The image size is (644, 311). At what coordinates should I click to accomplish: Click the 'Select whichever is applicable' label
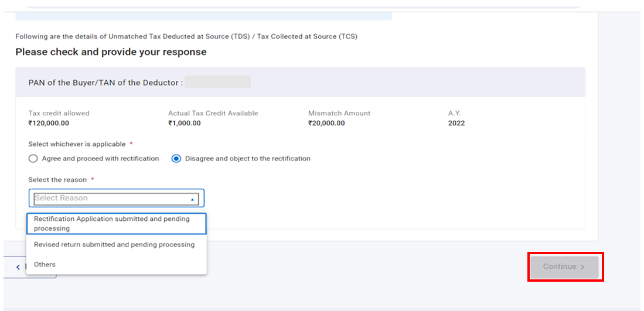point(77,144)
